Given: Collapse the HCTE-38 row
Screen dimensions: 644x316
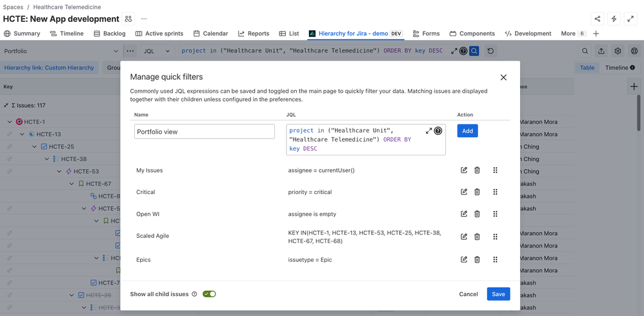Looking at the screenshot, I should tap(47, 159).
